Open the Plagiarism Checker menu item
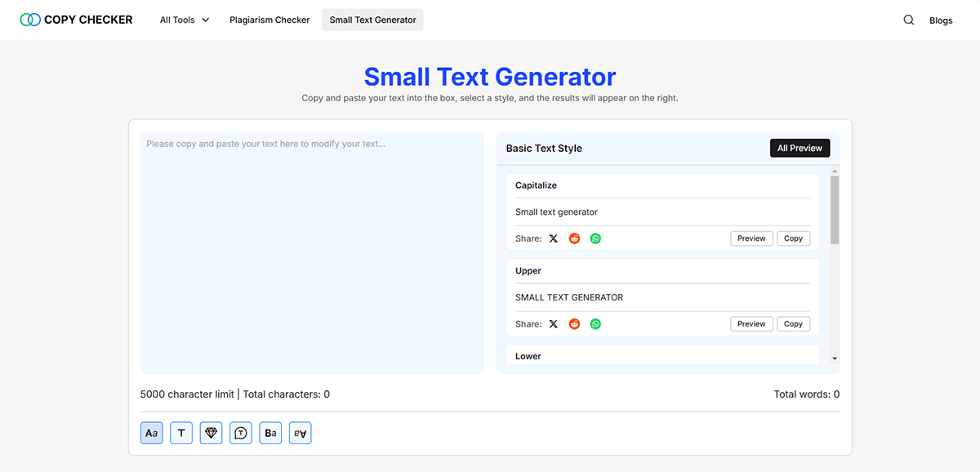Screen dimensions: 980x472 coord(269,20)
